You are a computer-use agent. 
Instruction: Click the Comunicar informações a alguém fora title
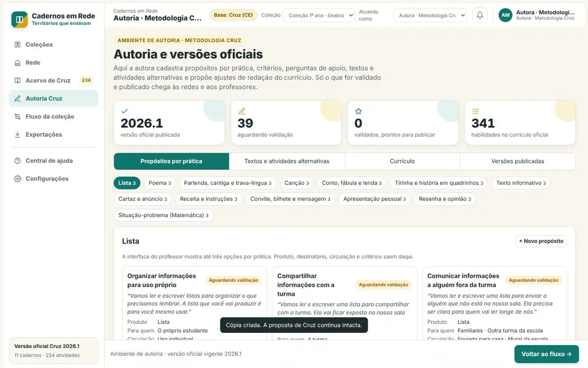click(463, 280)
